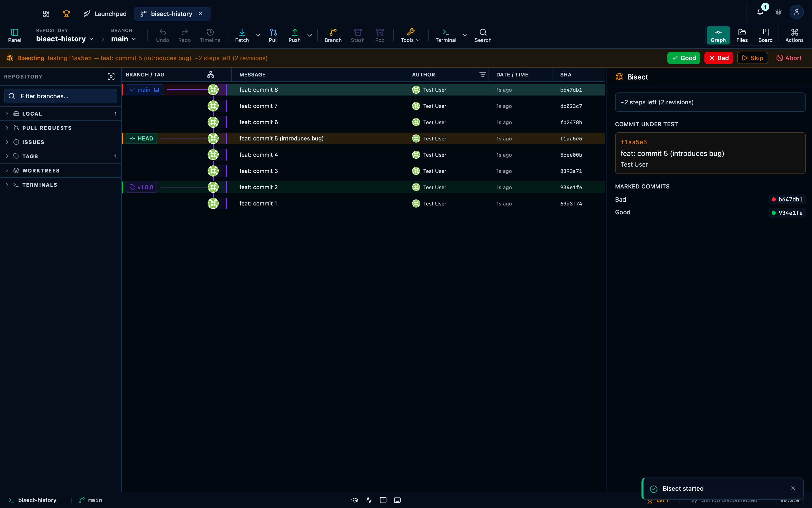The width and height of the screenshot is (812, 508).
Task: Abort the bisect session
Action: click(789, 58)
